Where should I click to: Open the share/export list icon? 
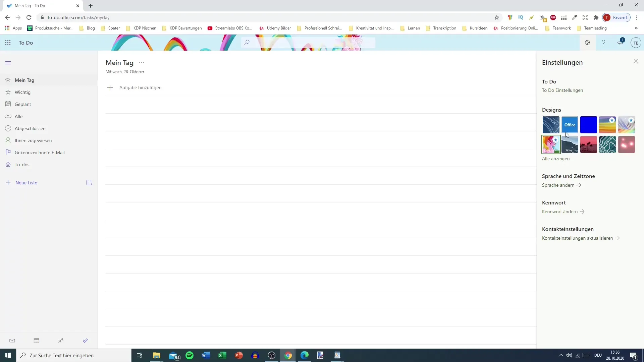tap(89, 183)
